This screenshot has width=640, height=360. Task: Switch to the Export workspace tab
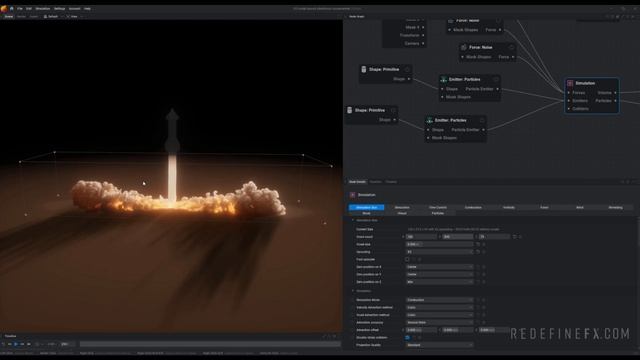(x=34, y=17)
